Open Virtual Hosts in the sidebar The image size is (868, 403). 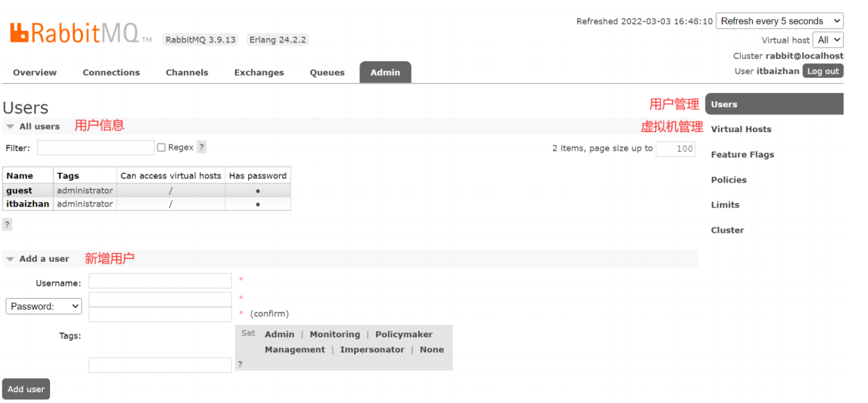click(741, 129)
